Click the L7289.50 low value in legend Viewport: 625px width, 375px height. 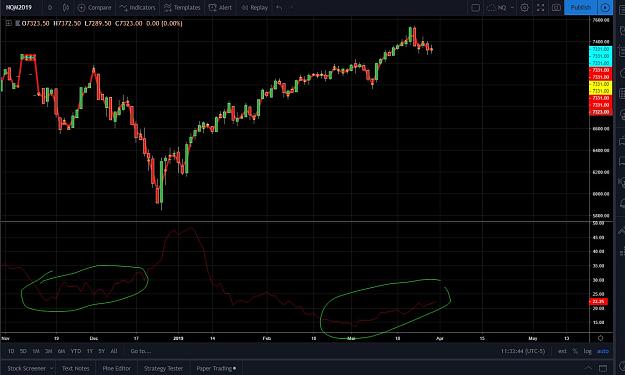98,24
